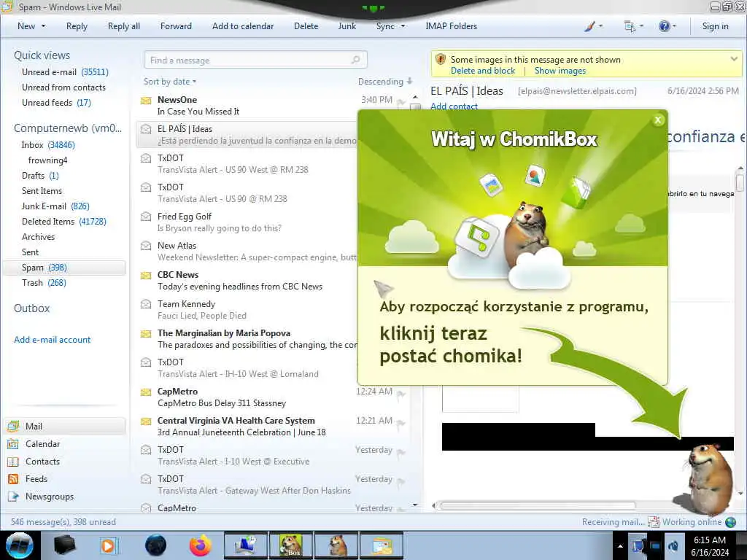Expand the Sync dropdown arrow
Screen dimensions: 747x560
click(403, 26)
